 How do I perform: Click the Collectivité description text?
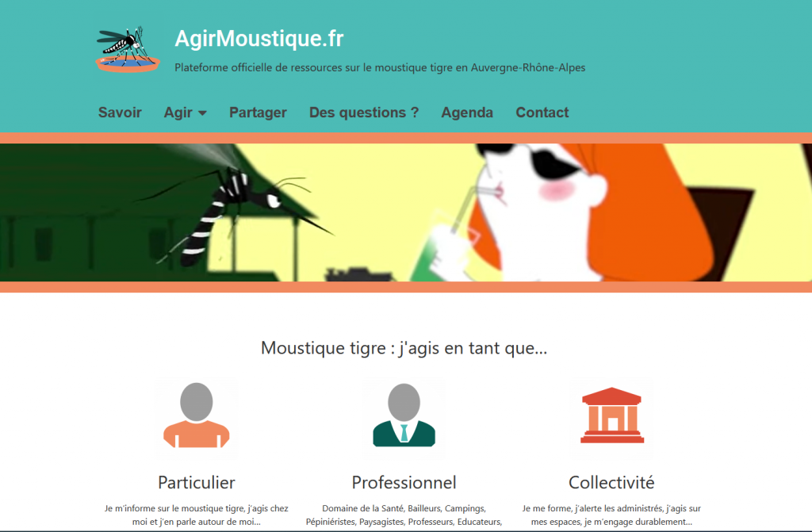611,515
